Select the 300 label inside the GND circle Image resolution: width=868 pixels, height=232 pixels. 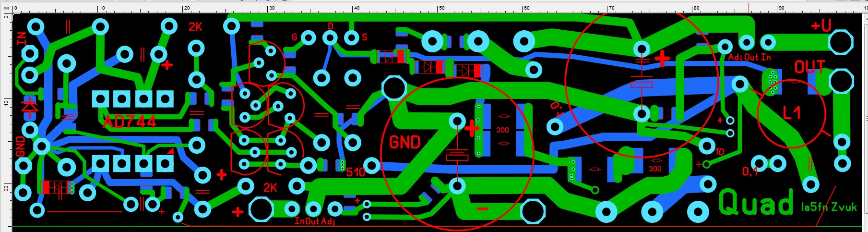point(502,130)
